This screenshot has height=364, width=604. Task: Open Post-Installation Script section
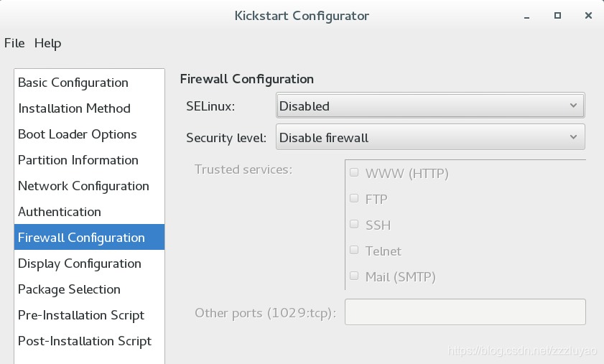[89, 341]
